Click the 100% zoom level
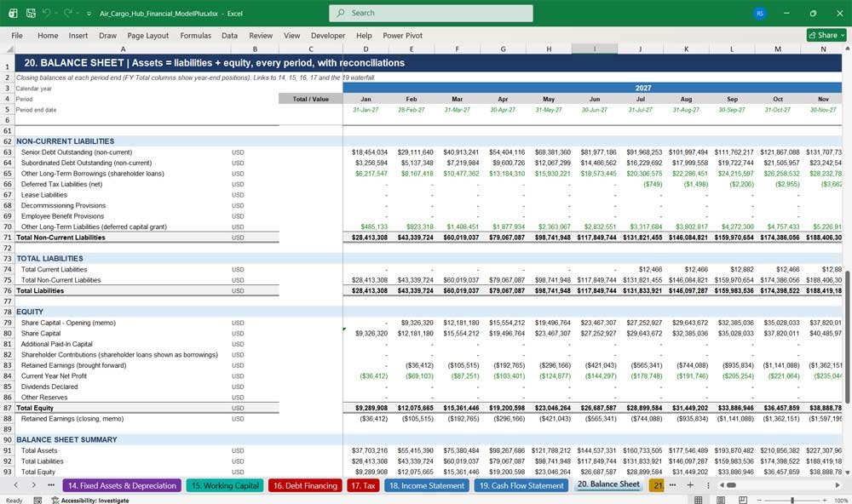Screen dimensions: 852x504 tap(841, 501)
